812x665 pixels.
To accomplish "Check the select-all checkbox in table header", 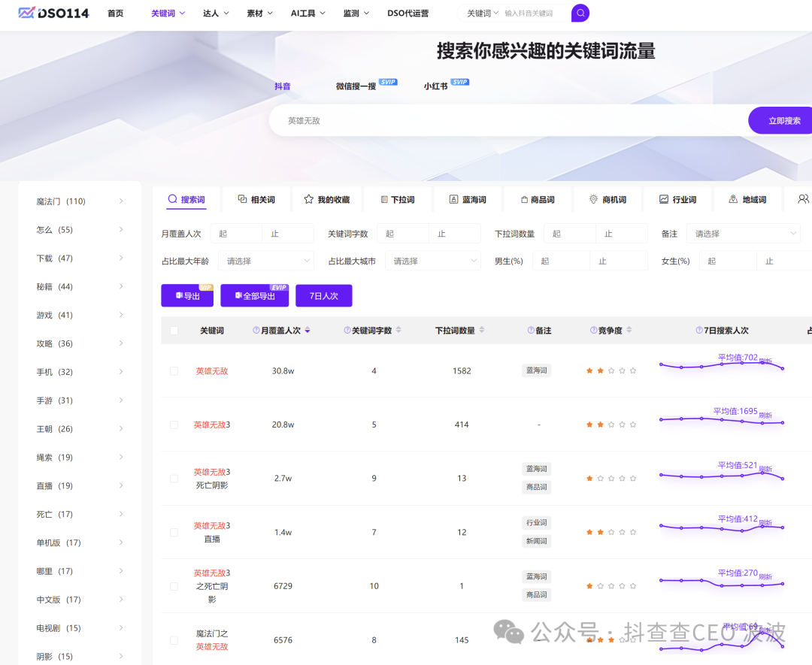I will [x=173, y=330].
